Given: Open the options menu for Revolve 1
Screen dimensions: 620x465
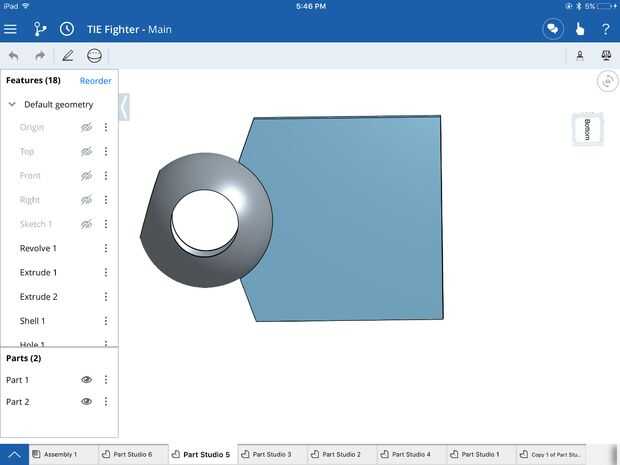Looking at the screenshot, I should tap(106, 248).
